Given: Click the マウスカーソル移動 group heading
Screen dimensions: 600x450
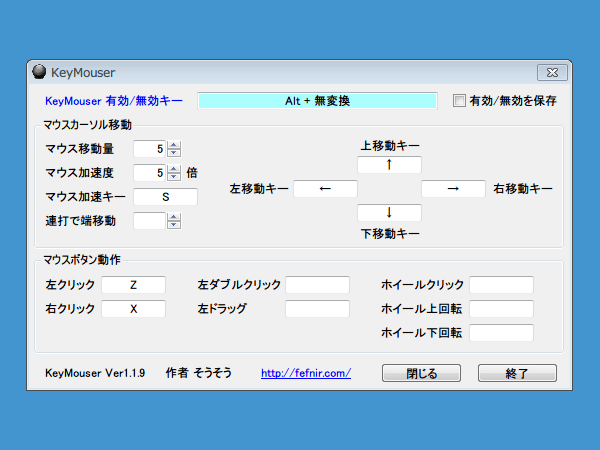Looking at the screenshot, I should tap(87, 125).
